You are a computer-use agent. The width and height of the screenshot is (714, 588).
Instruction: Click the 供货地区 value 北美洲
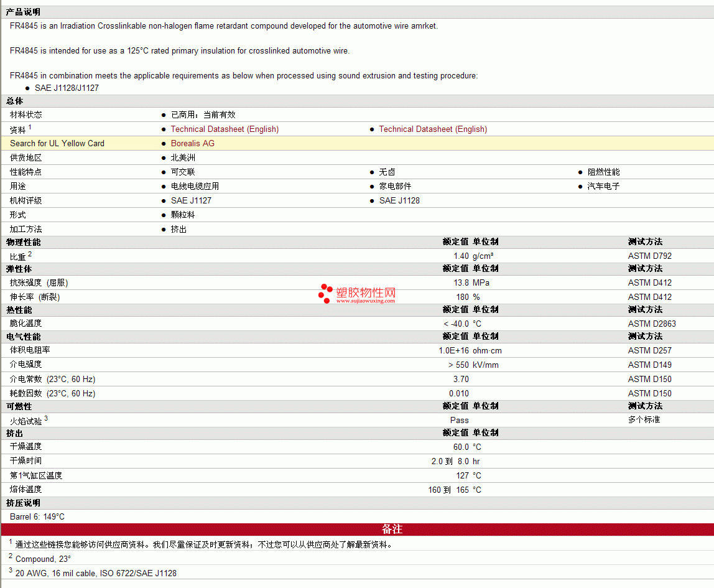tap(183, 157)
